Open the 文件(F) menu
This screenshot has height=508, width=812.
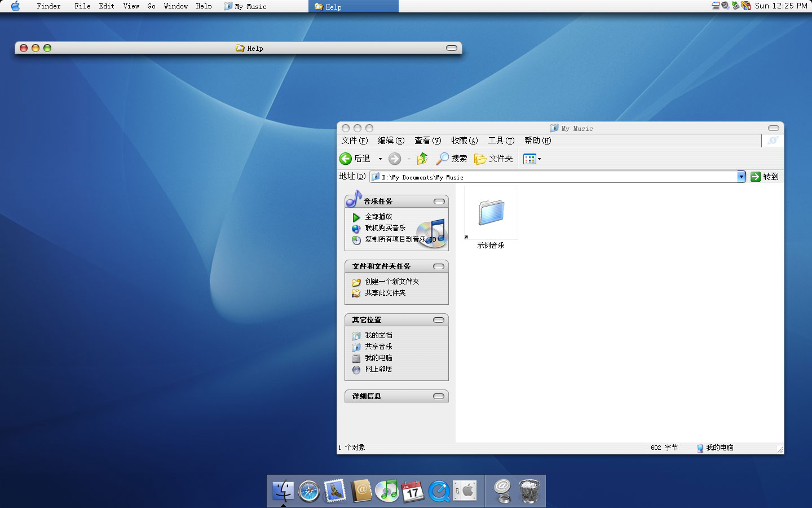[x=354, y=141]
